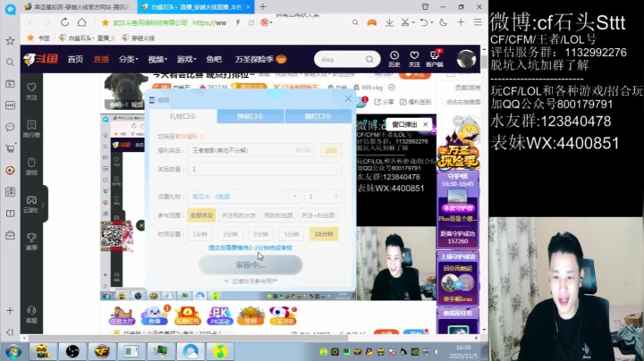644x361 pixels.
Task: Select 全部水友 participation range
Action: [201, 215]
